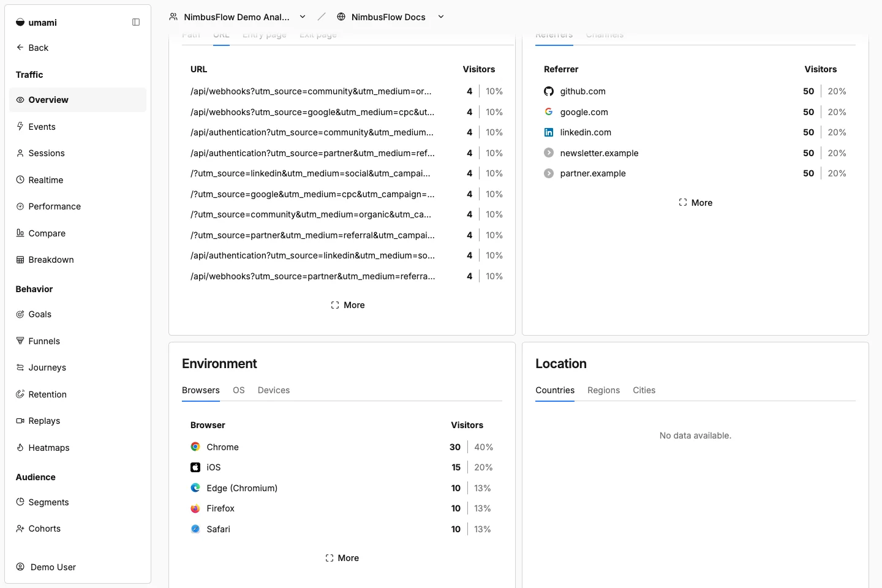Click the Safari browser icon
Image resolution: width=882 pixels, height=588 pixels.
[195, 529]
